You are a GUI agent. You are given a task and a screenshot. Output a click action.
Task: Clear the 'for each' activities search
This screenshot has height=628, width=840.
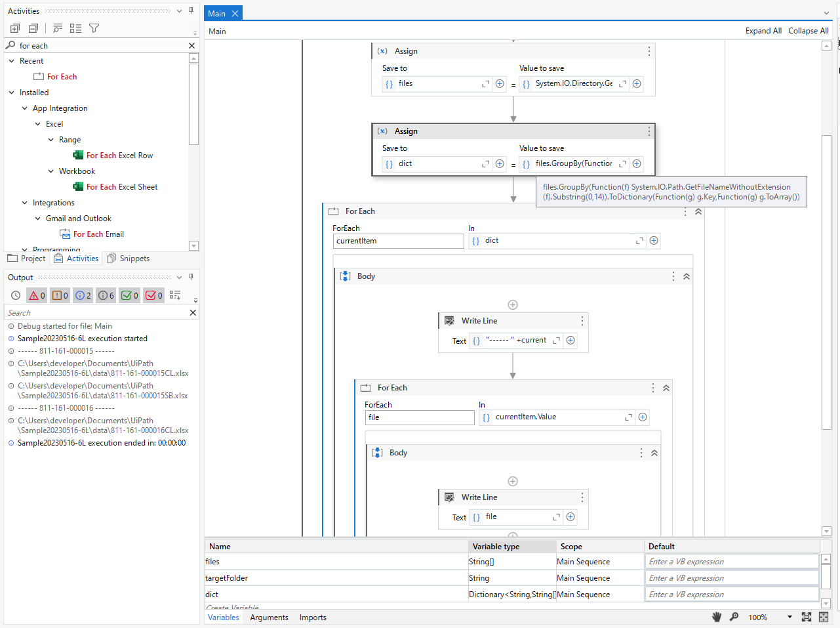[x=192, y=46]
